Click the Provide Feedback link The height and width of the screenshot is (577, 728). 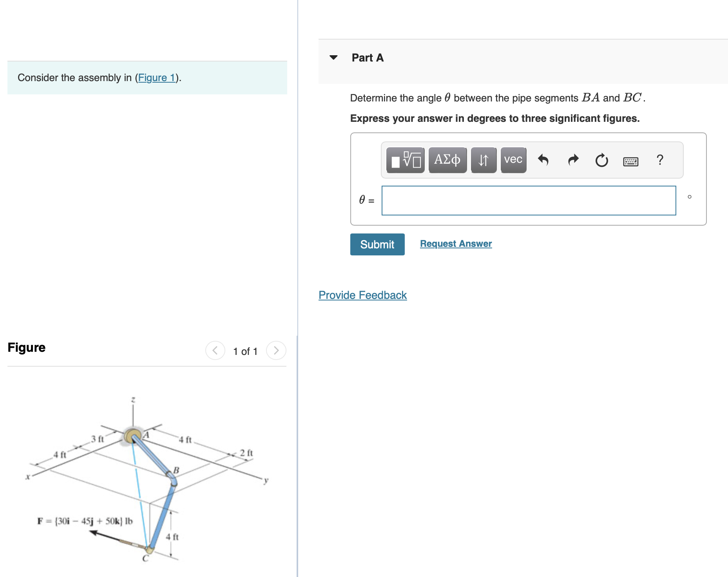pos(362,295)
